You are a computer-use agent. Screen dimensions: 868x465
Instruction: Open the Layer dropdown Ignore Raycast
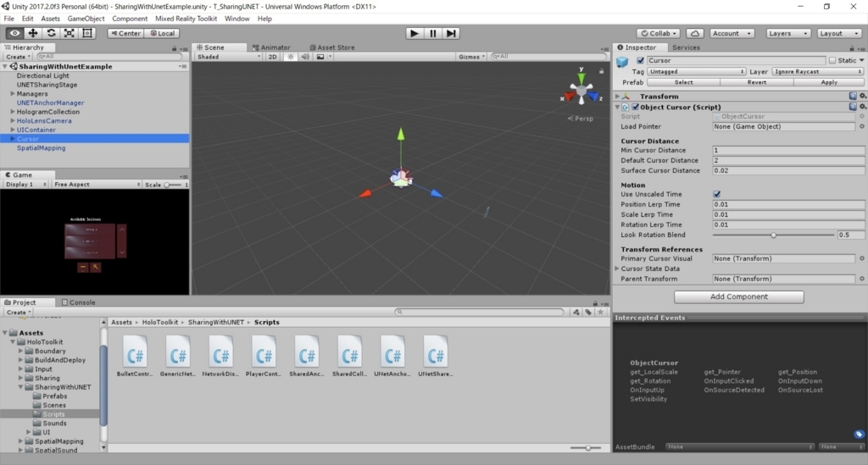pos(818,71)
